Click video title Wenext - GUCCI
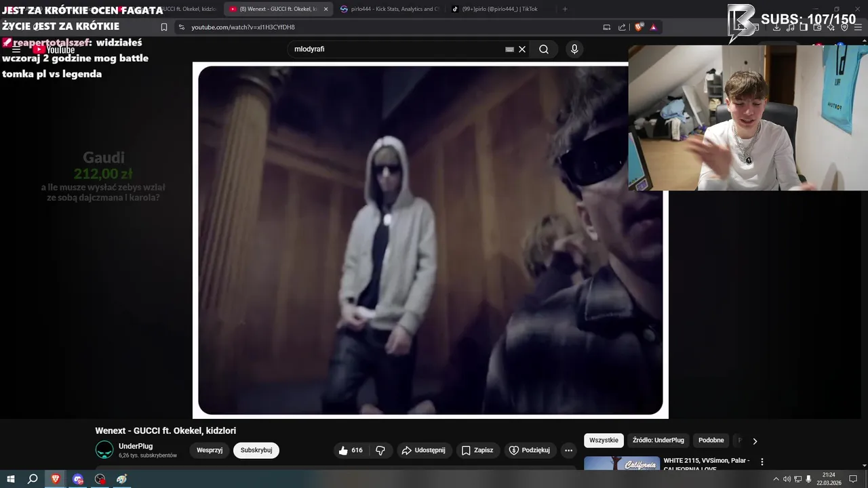 pos(165,430)
